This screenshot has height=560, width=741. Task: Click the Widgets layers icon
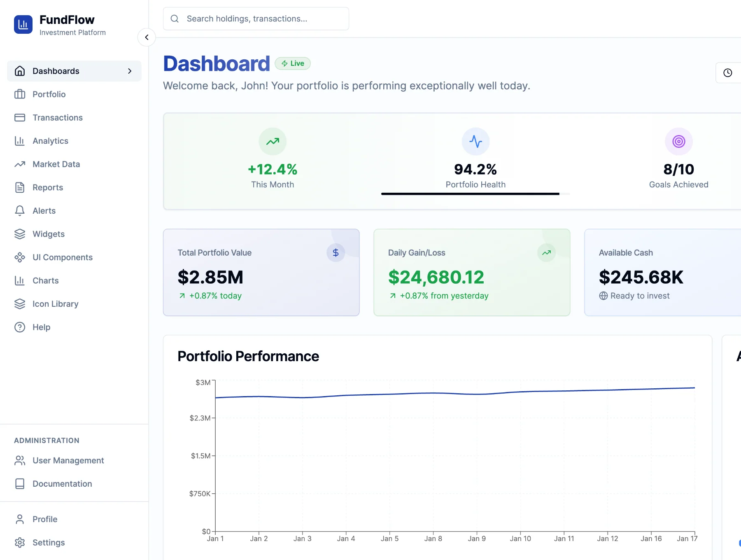(x=20, y=234)
